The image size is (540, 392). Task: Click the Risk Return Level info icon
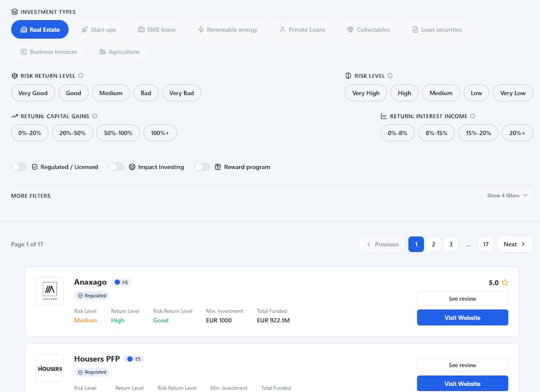81,76
